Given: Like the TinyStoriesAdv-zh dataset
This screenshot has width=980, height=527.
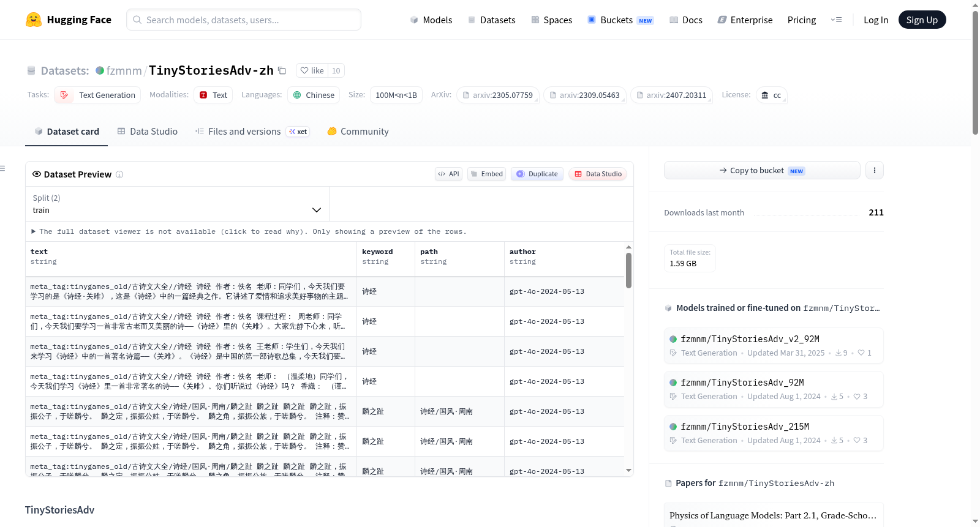Looking at the screenshot, I should tap(312, 70).
